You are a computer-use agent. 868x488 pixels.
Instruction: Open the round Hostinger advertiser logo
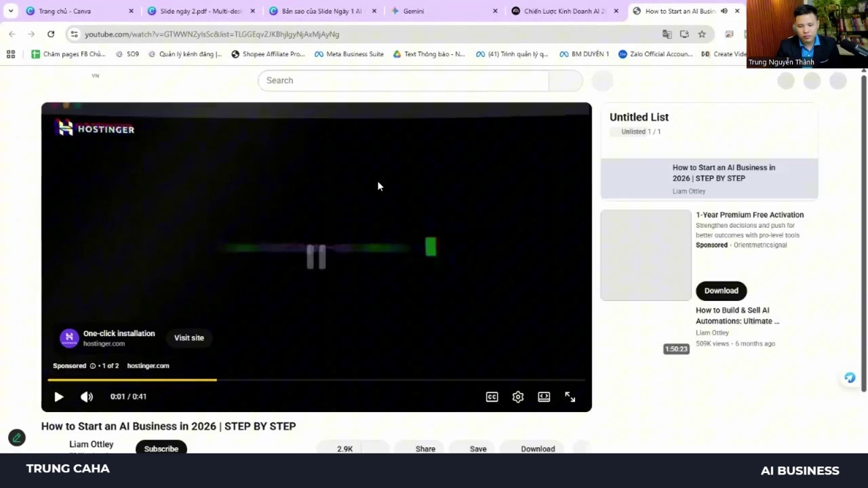pyautogui.click(x=69, y=338)
